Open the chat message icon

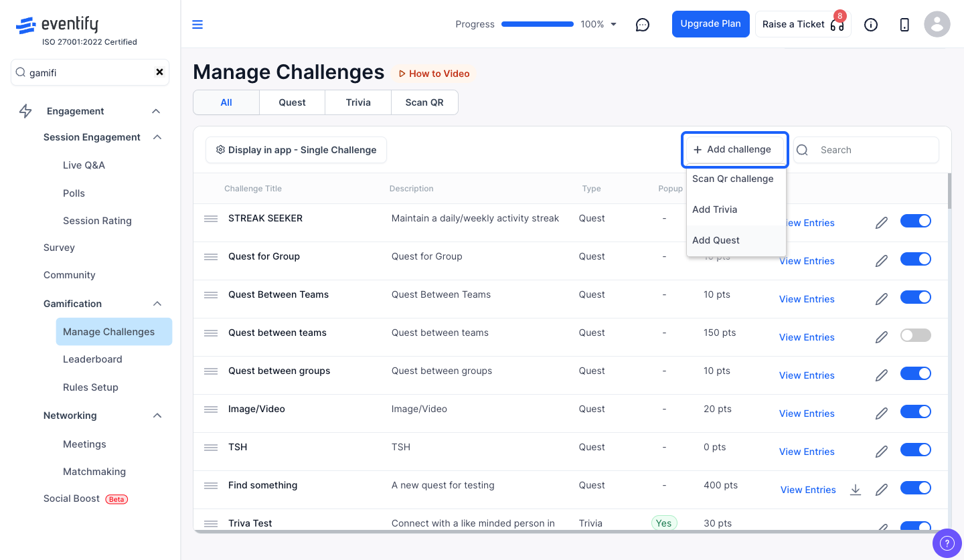click(643, 25)
